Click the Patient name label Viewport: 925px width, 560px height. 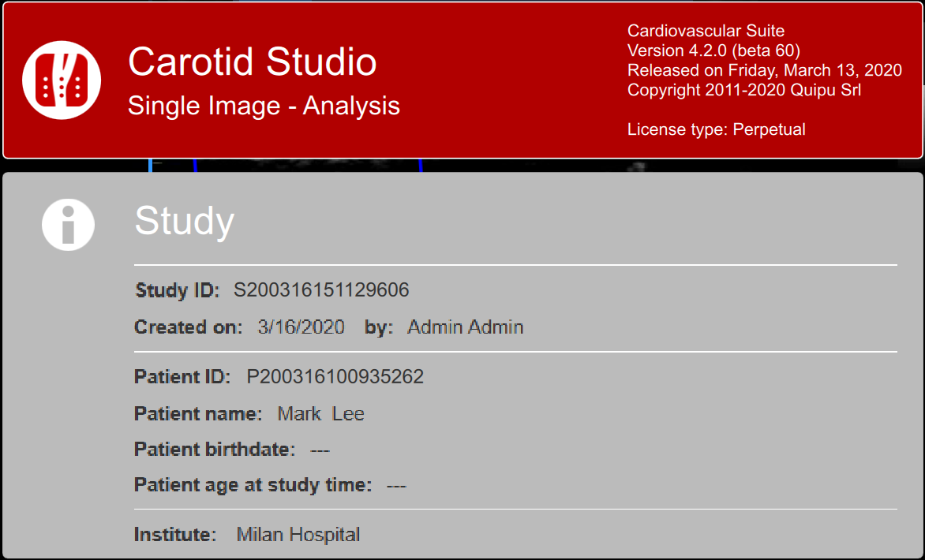coord(197,414)
